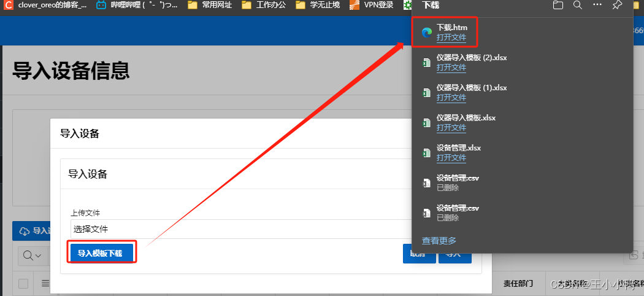Click the Excel icon beside 仪器导入模板 (1).xlsx
This screenshot has height=296, width=644.
pos(427,93)
